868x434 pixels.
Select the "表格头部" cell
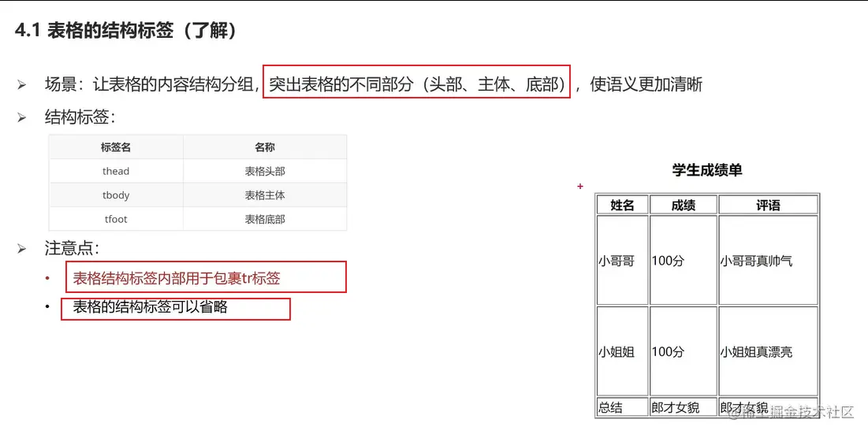coord(265,172)
